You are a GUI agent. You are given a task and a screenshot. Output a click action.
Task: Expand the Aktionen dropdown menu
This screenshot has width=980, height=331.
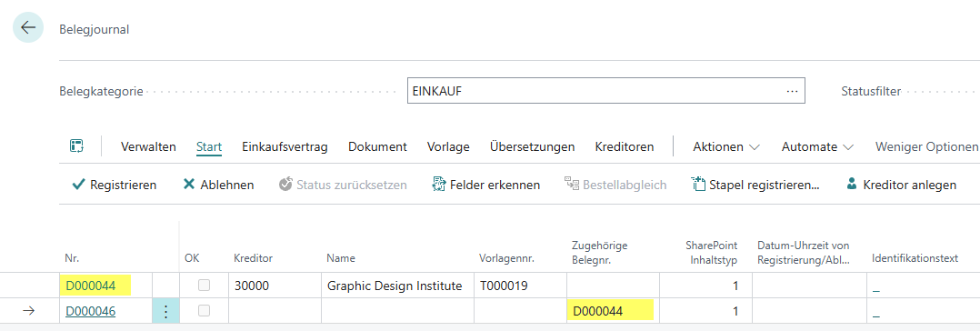[x=726, y=147]
